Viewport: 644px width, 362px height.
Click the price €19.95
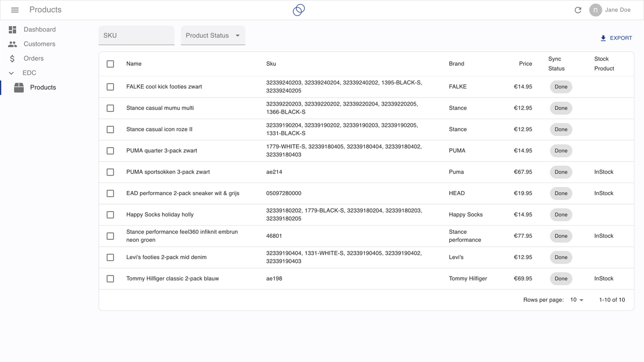pos(523,194)
